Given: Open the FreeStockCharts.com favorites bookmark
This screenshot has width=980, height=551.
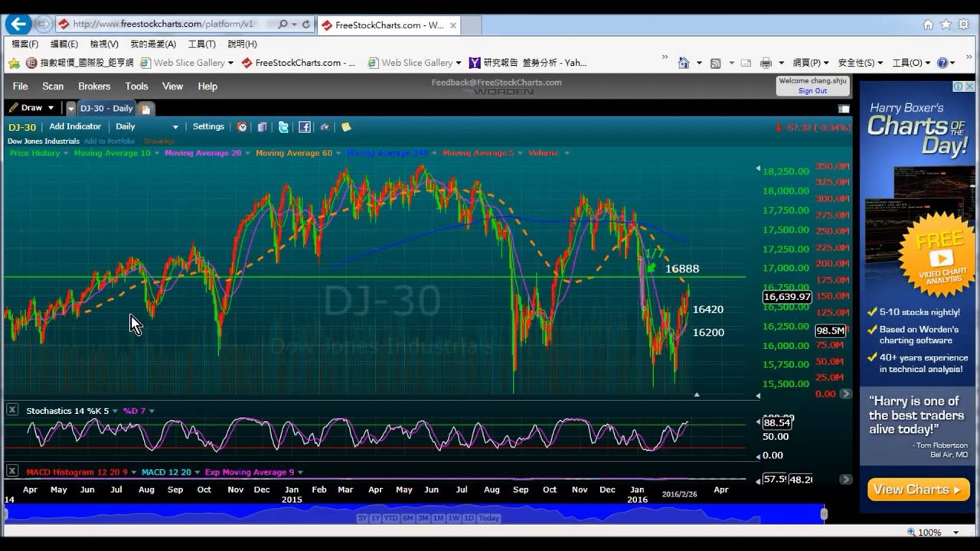Looking at the screenshot, I should pyautogui.click(x=299, y=63).
